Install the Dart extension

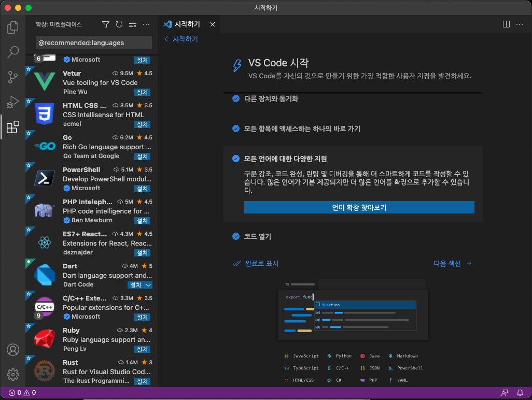click(x=136, y=285)
